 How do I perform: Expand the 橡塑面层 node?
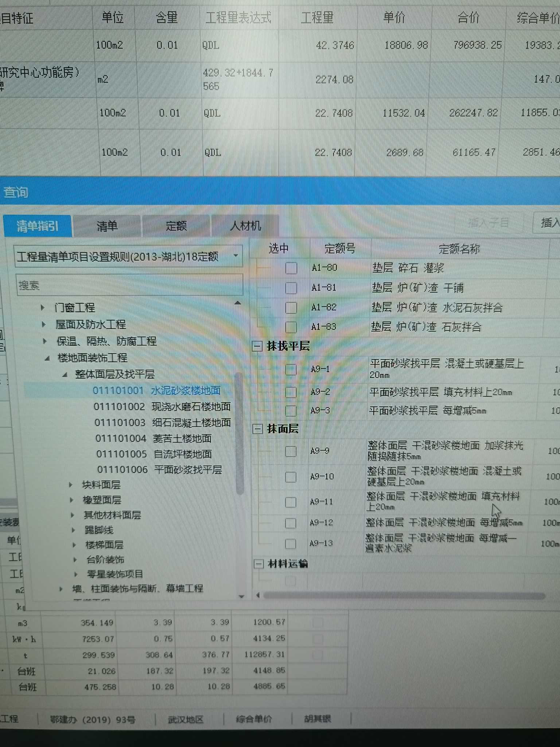[71, 500]
